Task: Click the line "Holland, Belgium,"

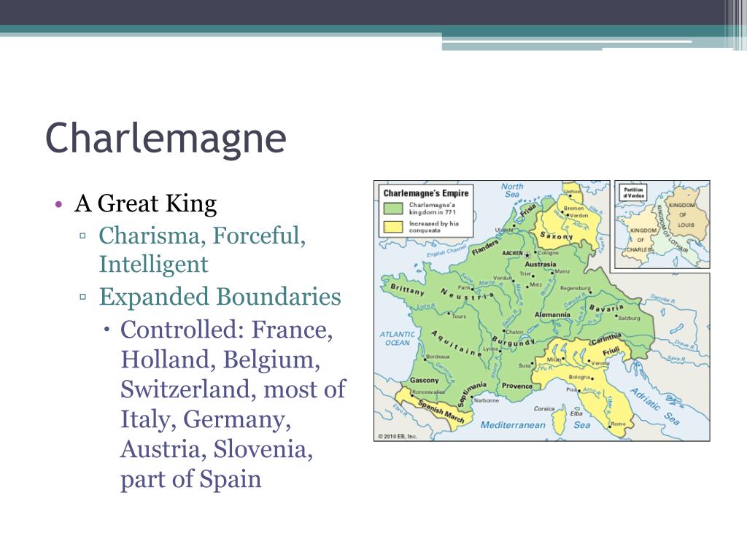Action: point(220,359)
